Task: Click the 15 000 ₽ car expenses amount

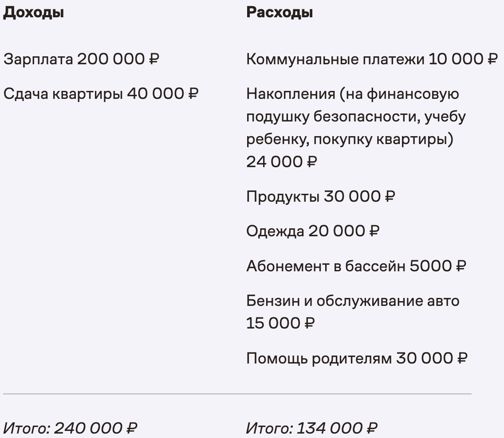Action: pos(280,323)
